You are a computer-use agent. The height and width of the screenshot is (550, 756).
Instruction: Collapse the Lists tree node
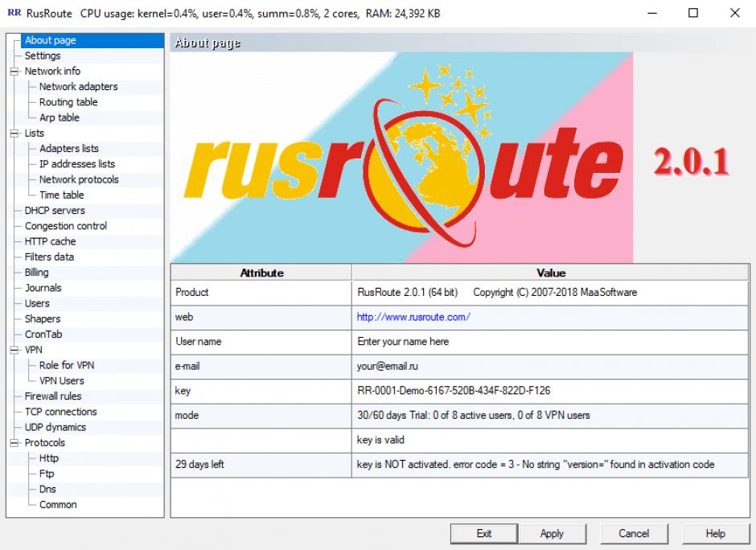pyautogui.click(x=14, y=133)
